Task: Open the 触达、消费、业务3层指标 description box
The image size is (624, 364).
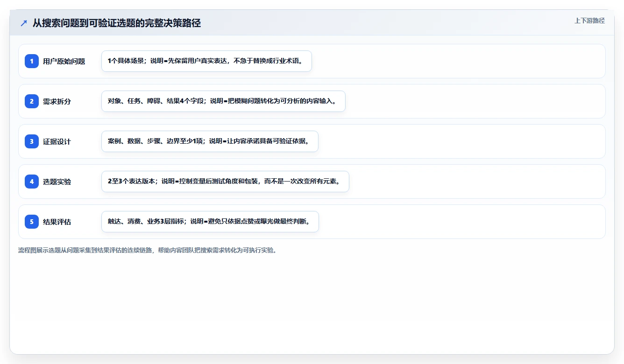Action: (x=210, y=222)
